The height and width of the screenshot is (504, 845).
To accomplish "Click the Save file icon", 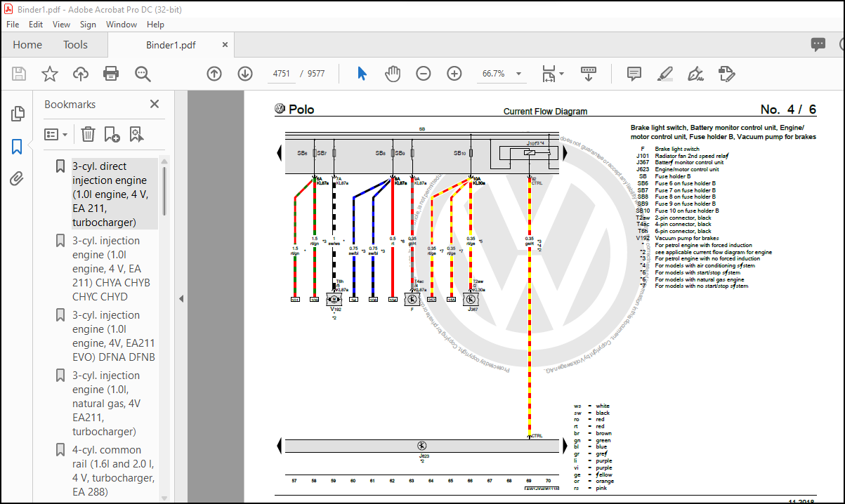I will 19,74.
